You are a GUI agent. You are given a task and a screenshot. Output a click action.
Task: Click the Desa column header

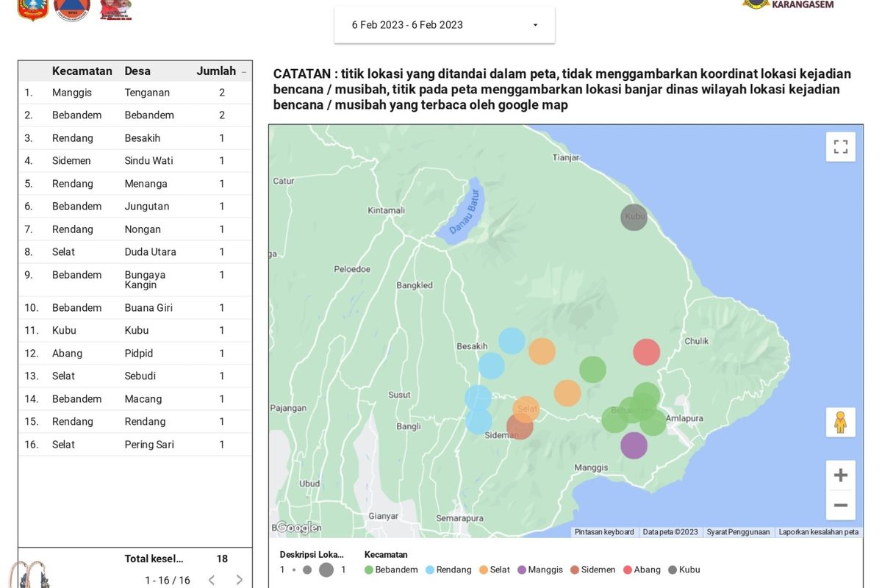[x=137, y=71]
